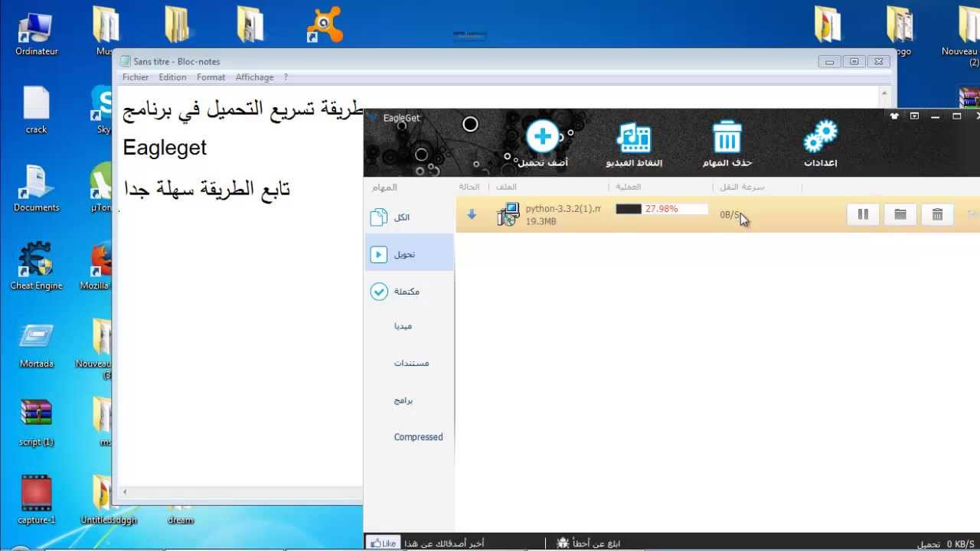The height and width of the screenshot is (551, 980).
Task: Sort by transfer speed (سرعة النقل) column header
Action: coord(742,187)
